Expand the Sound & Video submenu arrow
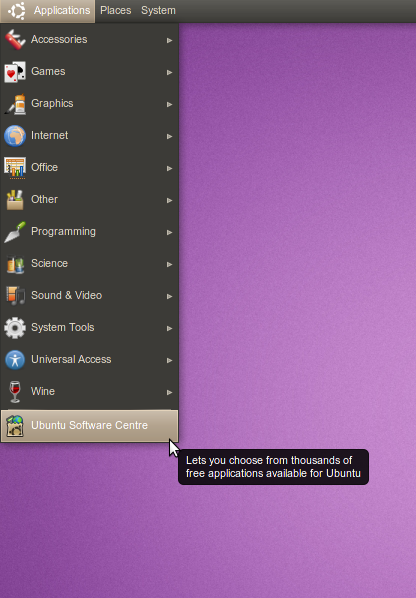 [x=170, y=296]
